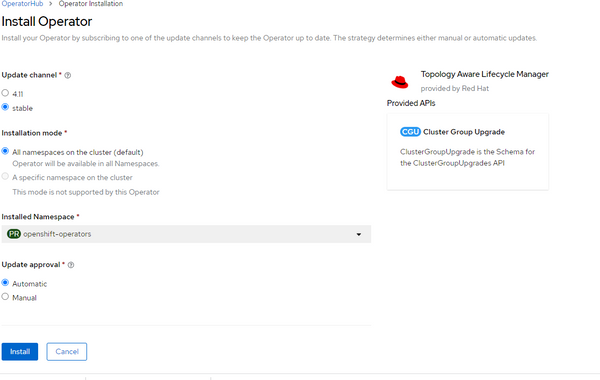This screenshot has width=600, height=380.
Task: Click the CGU badge icon
Action: pyautogui.click(x=410, y=132)
